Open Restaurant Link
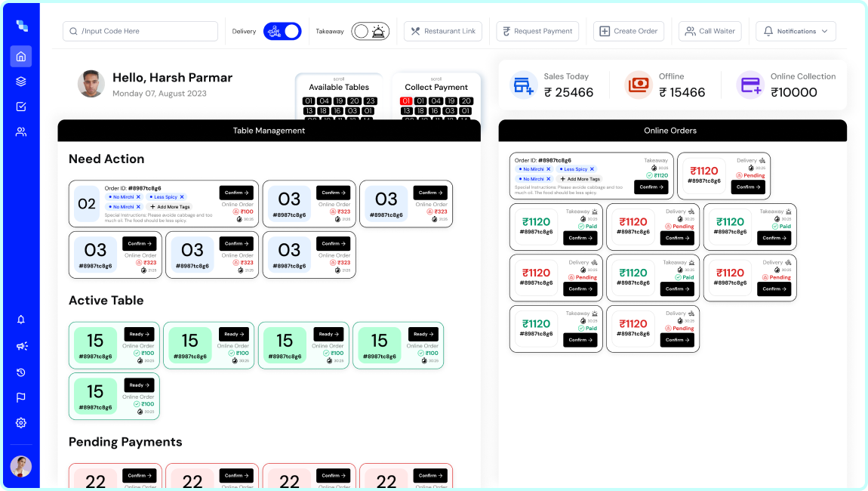The width and height of the screenshot is (868, 491). click(x=443, y=32)
